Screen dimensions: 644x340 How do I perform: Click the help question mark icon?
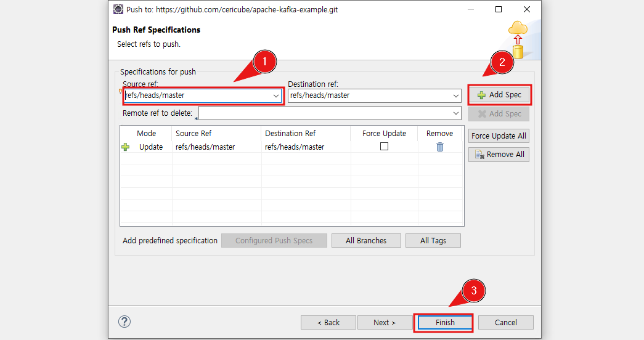click(124, 322)
